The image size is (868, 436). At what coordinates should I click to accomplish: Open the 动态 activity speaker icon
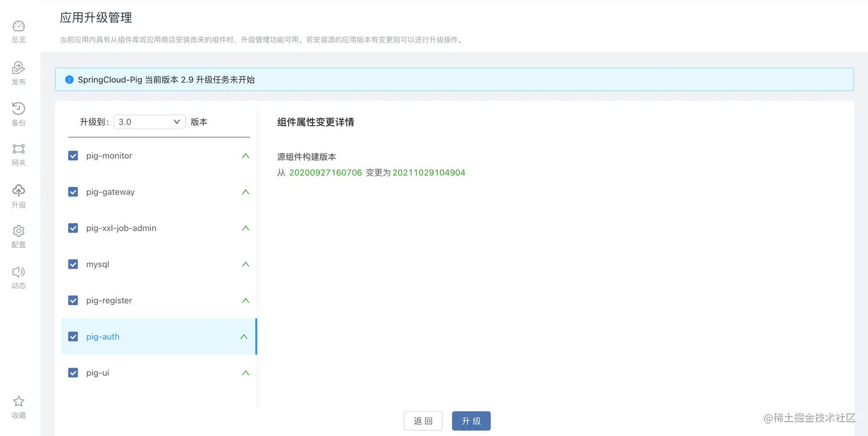pyautogui.click(x=19, y=272)
